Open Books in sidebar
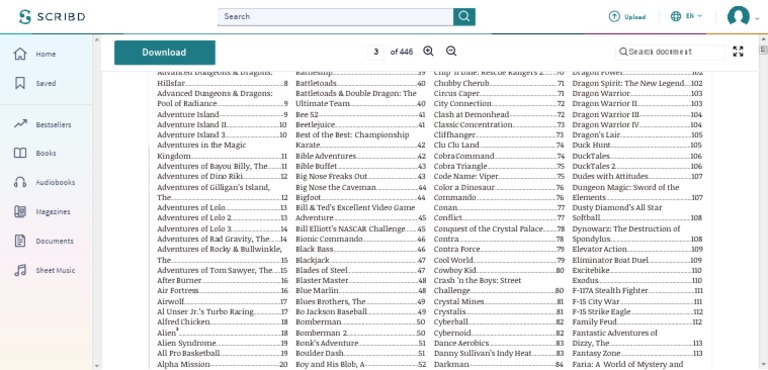 tap(46, 153)
